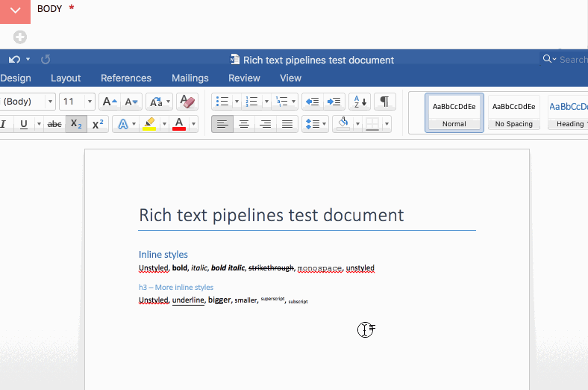588x390 pixels.
Task: Apply the No Spacing style
Action: (514, 112)
